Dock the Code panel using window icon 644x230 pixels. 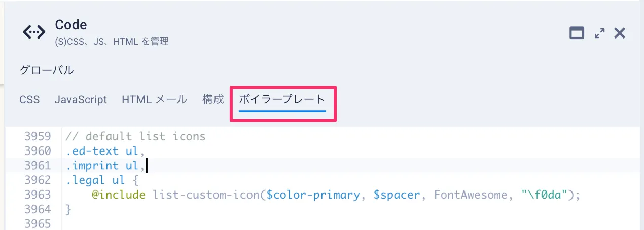(x=577, y=33)
